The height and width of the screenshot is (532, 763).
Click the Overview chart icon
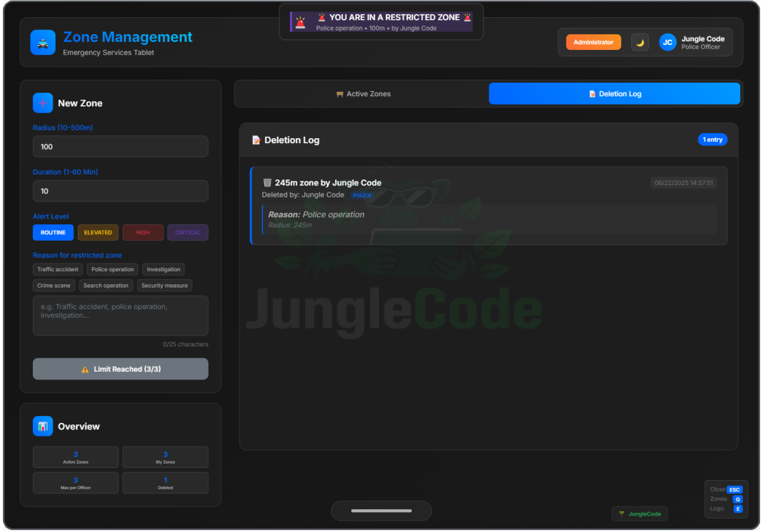click(x=43, y=427)
